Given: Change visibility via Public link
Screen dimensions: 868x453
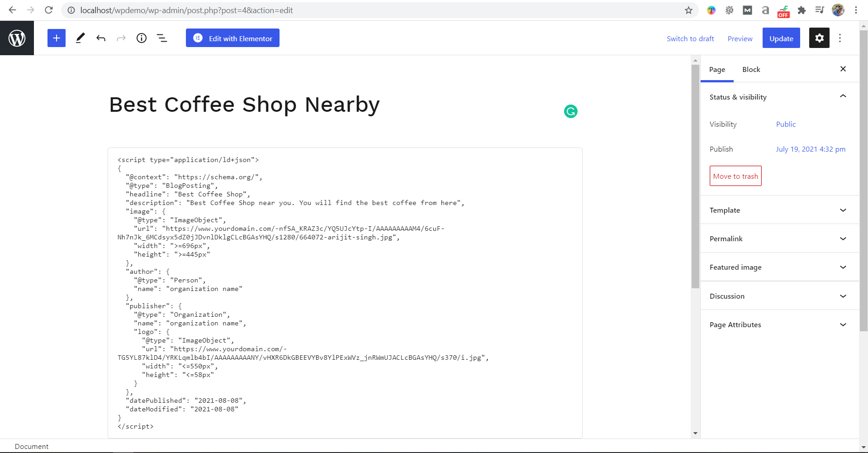Looking at the screenshot, I should (x=786, y=124).
